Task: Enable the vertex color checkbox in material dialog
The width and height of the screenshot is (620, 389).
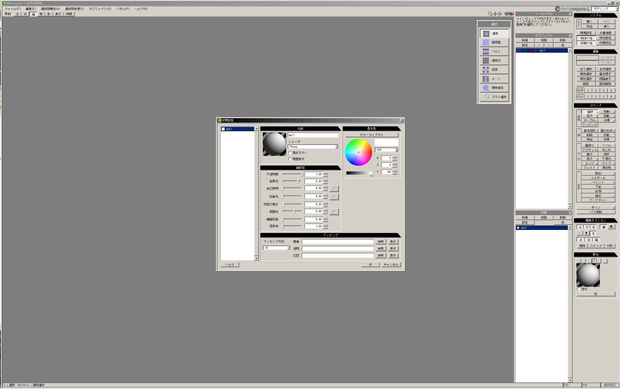Action: pyautogui.click(x=290, y=153)
